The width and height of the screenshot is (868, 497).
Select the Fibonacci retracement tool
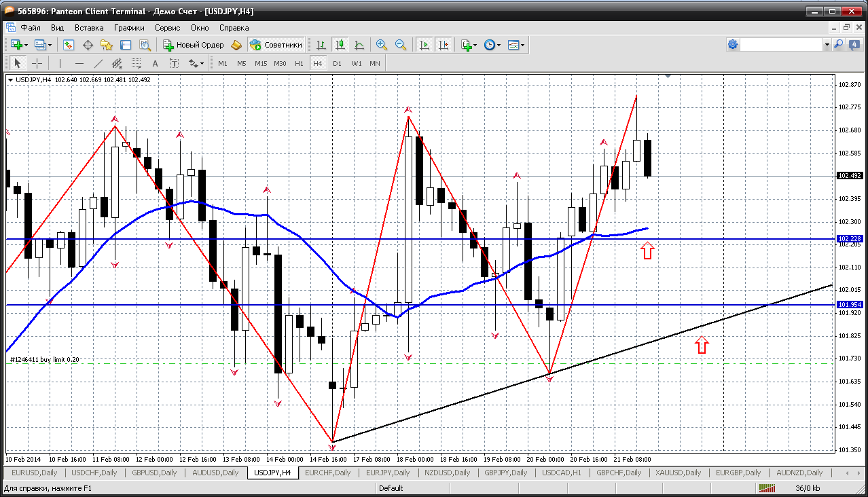(137, 63)
